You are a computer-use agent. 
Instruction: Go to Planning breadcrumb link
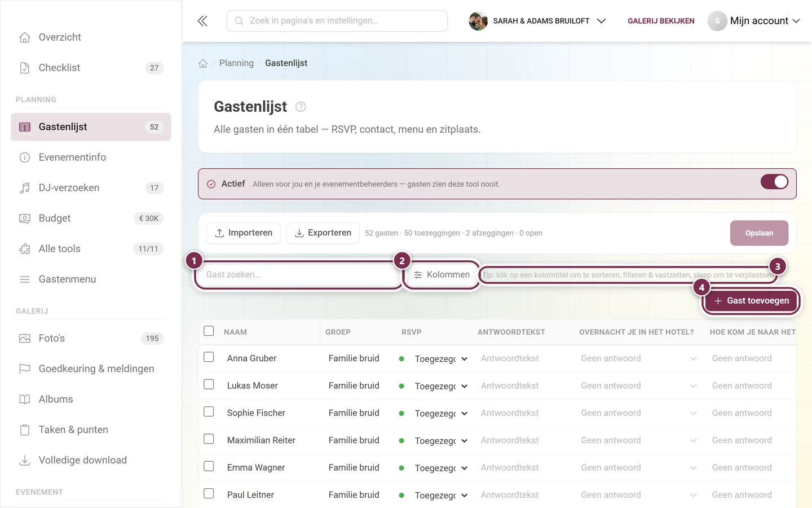tap(236, 63)
